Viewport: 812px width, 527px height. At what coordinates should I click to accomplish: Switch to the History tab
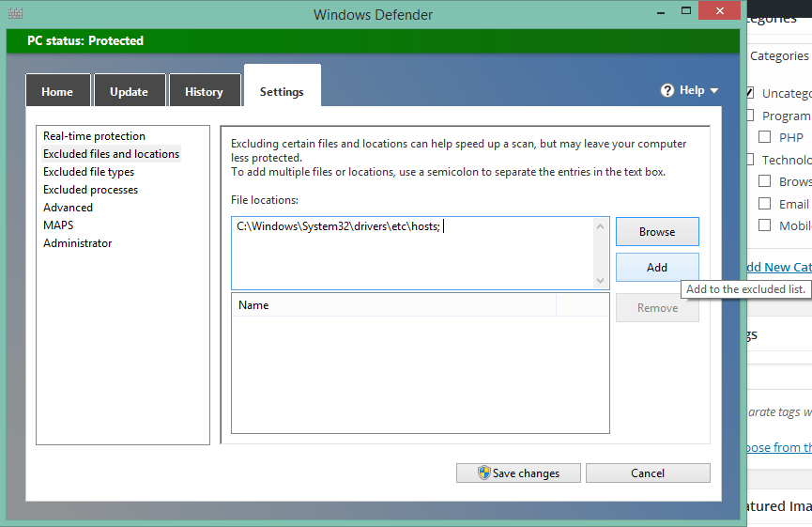(x=205, y=91)
